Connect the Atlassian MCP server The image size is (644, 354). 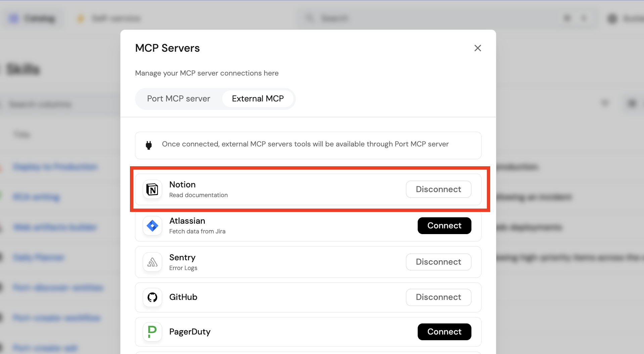(x=444, y=226)
